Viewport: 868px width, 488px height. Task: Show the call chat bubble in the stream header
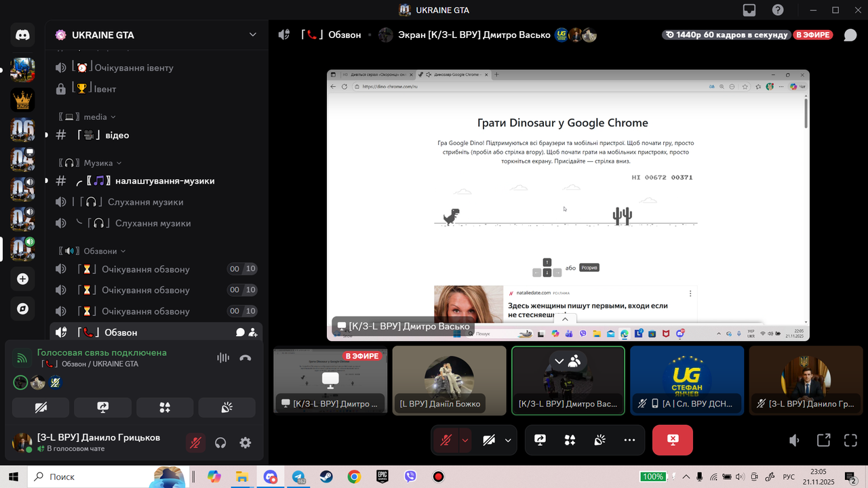pos(850,35)
